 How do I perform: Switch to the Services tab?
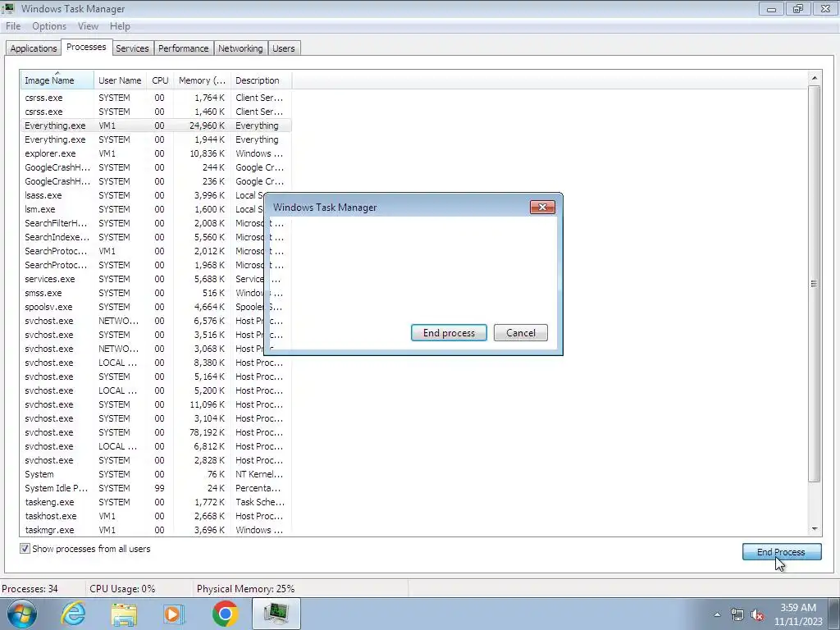click(x=132, y=48)
